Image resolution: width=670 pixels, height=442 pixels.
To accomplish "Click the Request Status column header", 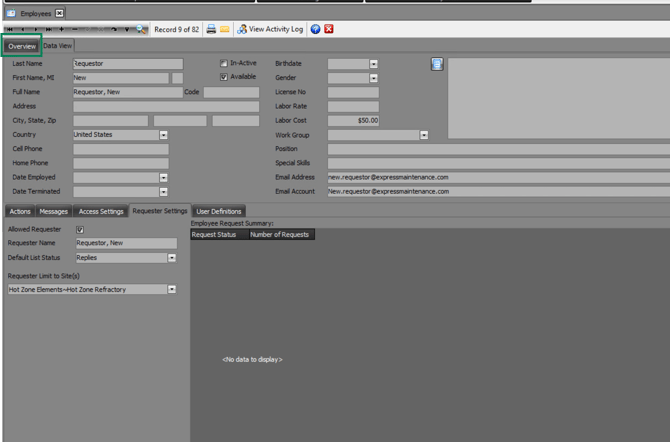I will pos(214,235).
